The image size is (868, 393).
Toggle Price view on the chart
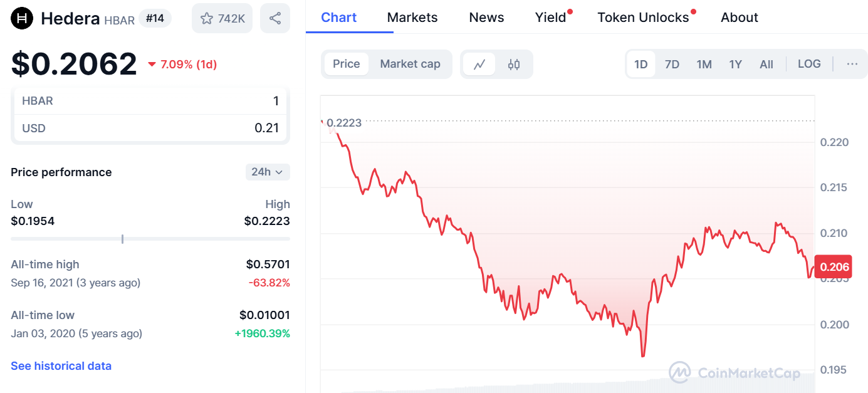[x=346, y=64]
